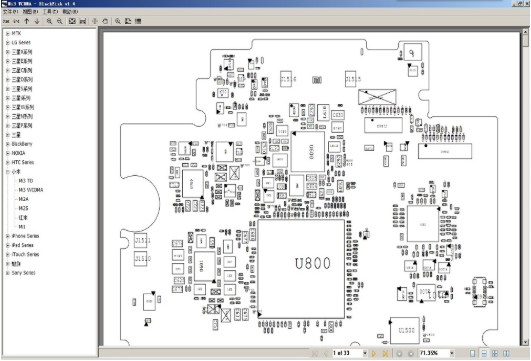Click the U800 chip on the diagram
Viewport: 531px width, 361px height.
[301, 269]
